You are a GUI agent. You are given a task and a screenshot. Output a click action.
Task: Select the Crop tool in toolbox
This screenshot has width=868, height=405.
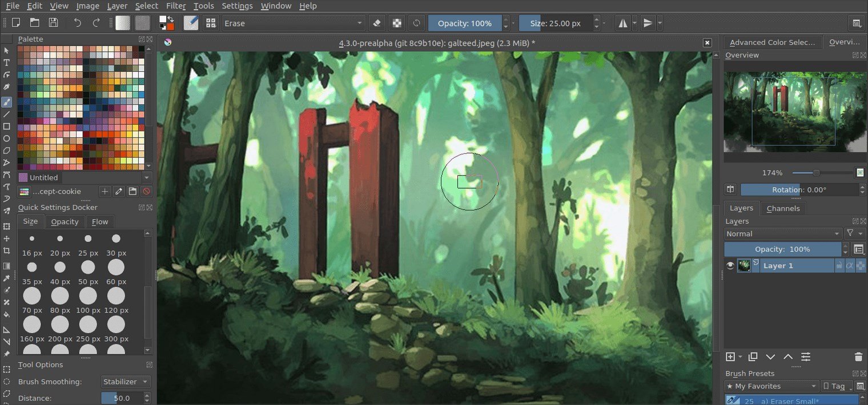(7, 250)
